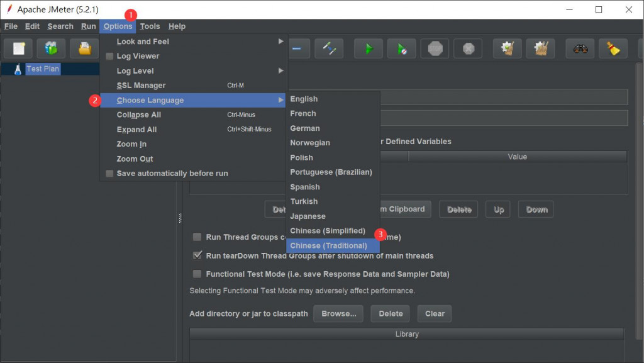
Task: Enable Functional Test Mode checkbox
Action: (197, 274)
